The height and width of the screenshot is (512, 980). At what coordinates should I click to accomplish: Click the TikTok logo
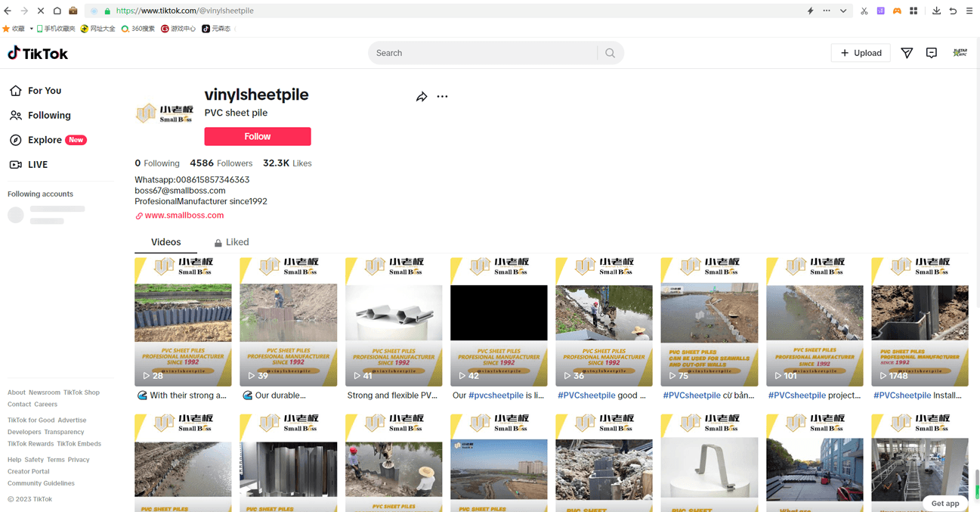[x=38, y=53]
